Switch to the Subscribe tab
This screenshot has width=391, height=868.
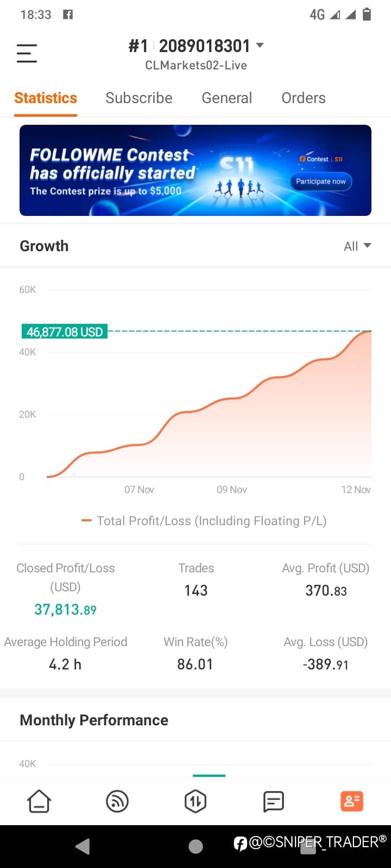click(138, 98)
